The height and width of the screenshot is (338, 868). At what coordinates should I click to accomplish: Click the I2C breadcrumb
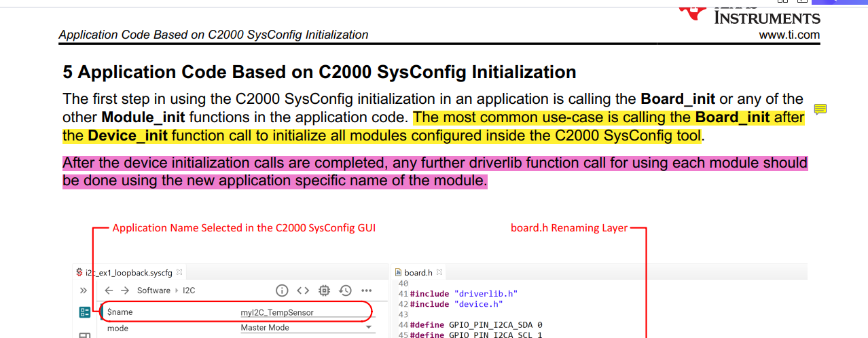(x=189, y=290)
